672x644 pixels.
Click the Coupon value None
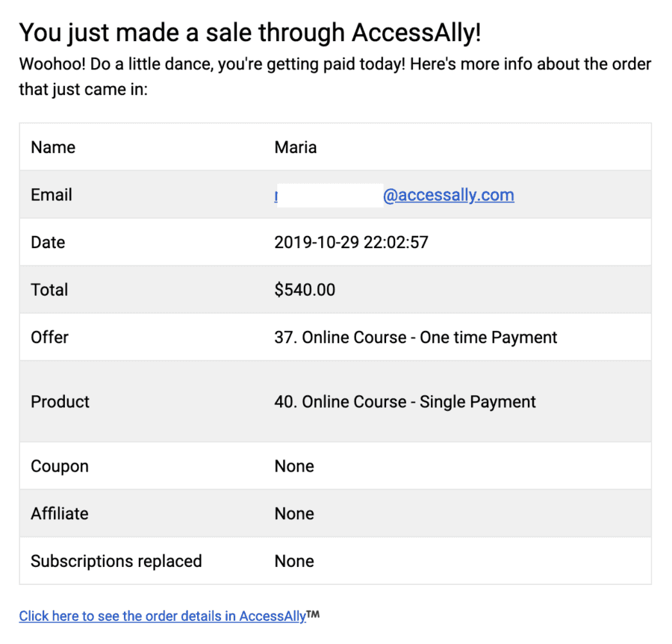coord(294,466)
